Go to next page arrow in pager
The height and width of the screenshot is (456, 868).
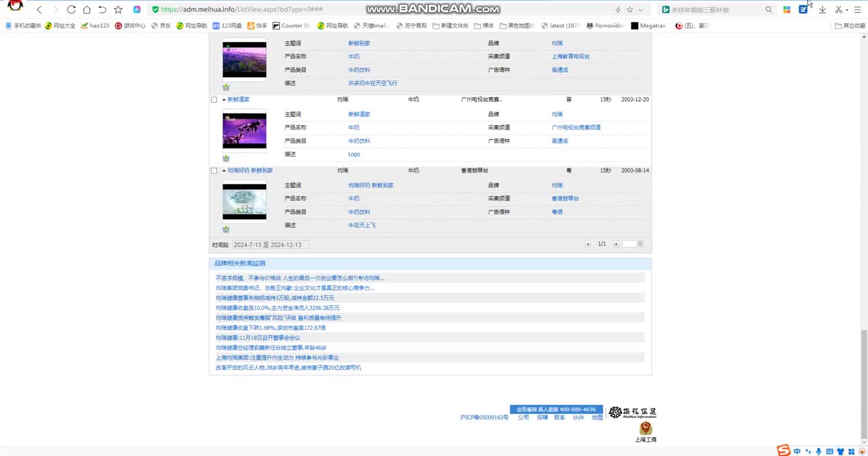pos(616,244)
